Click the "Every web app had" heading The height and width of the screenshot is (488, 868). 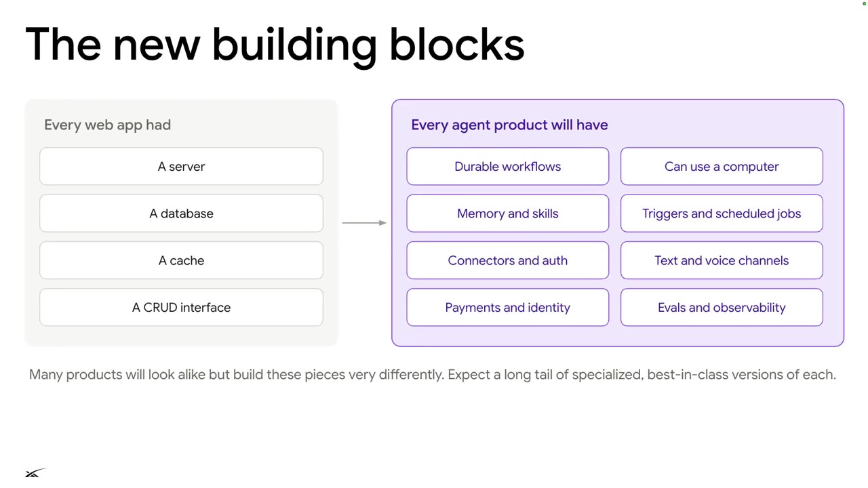pos(107,125)
